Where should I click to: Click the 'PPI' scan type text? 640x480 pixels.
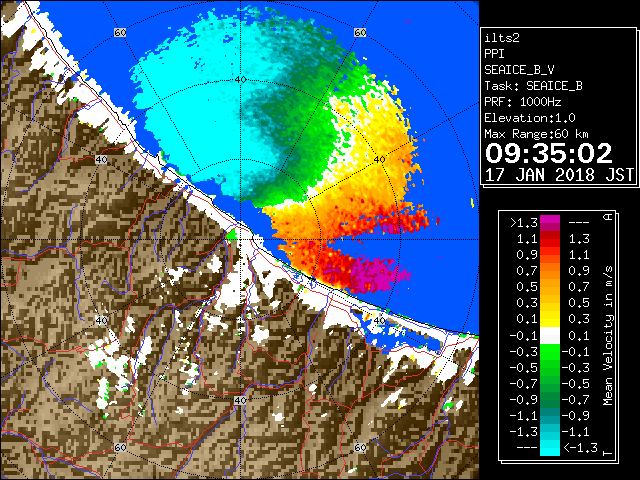point(494,54)
